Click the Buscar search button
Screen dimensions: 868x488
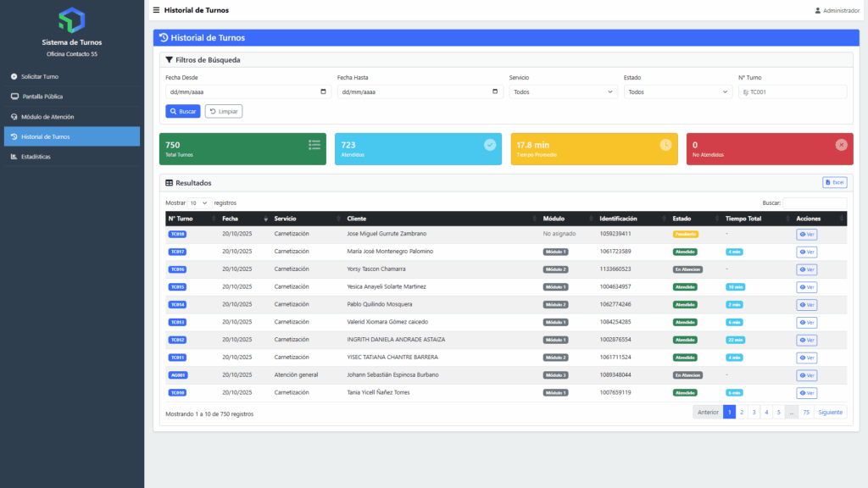(182, 111)
